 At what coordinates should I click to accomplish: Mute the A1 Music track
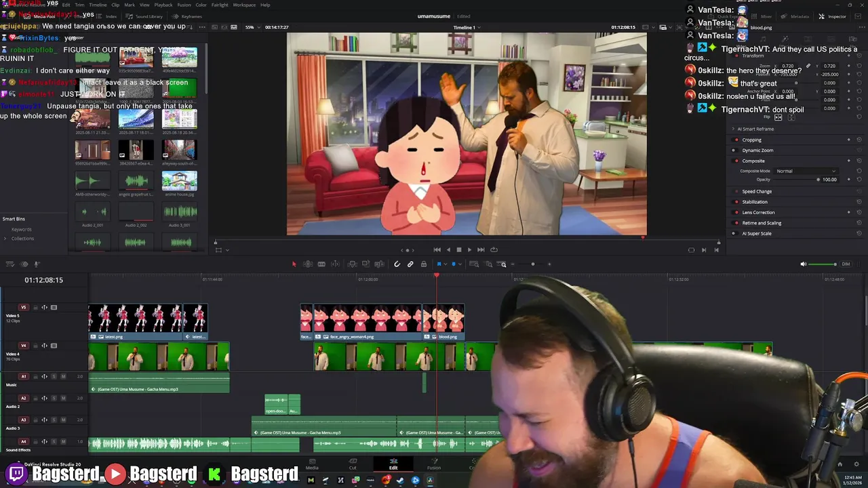click(63, 376)
